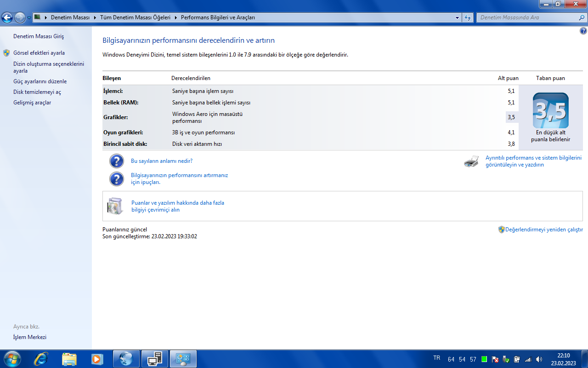Click the TR language indicator
Image resolution: width=588 pixels, height=368 pixels.
(436, 358)
